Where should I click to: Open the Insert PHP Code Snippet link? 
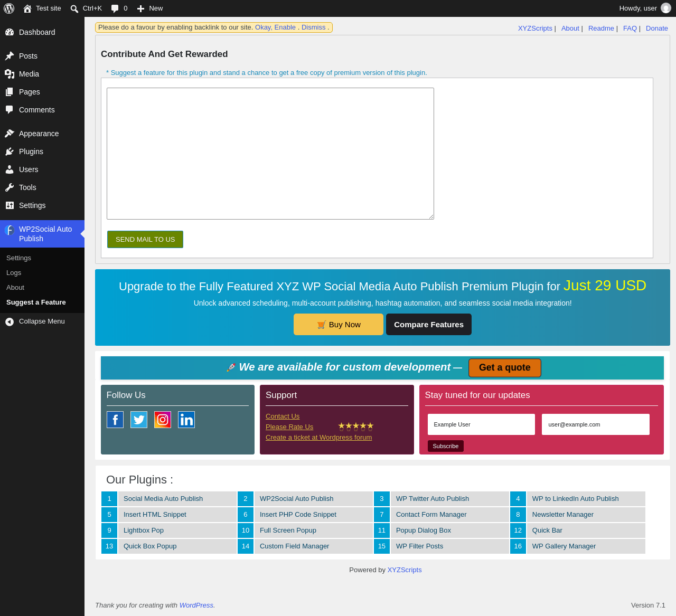298,515
